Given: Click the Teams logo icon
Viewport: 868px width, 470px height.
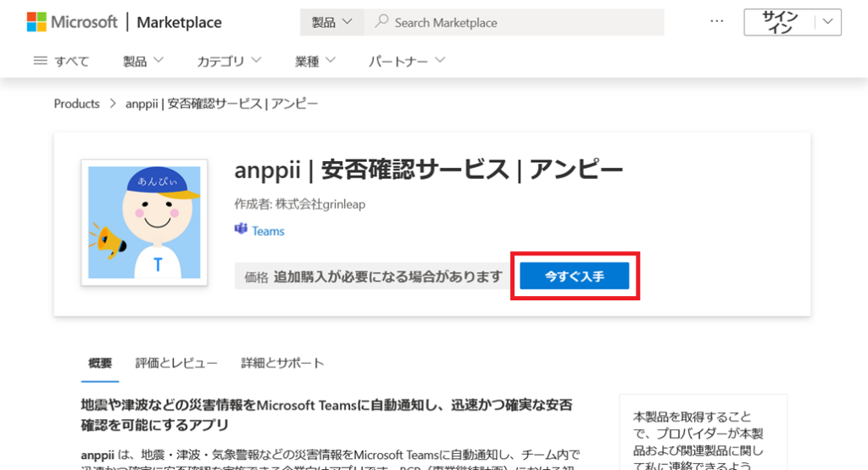Looking at the screenshot, I should tap(241, 229).
